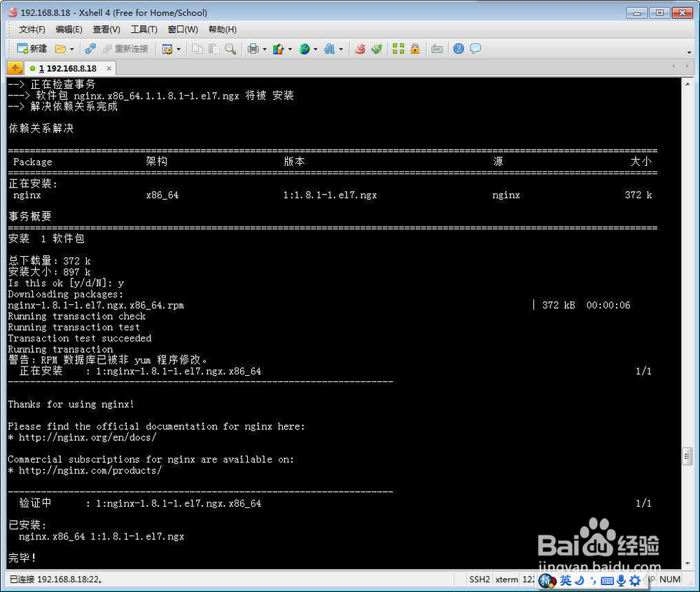Open the 工具(T) menu
The width and height of the screenshot is (700, 592).
143,29
